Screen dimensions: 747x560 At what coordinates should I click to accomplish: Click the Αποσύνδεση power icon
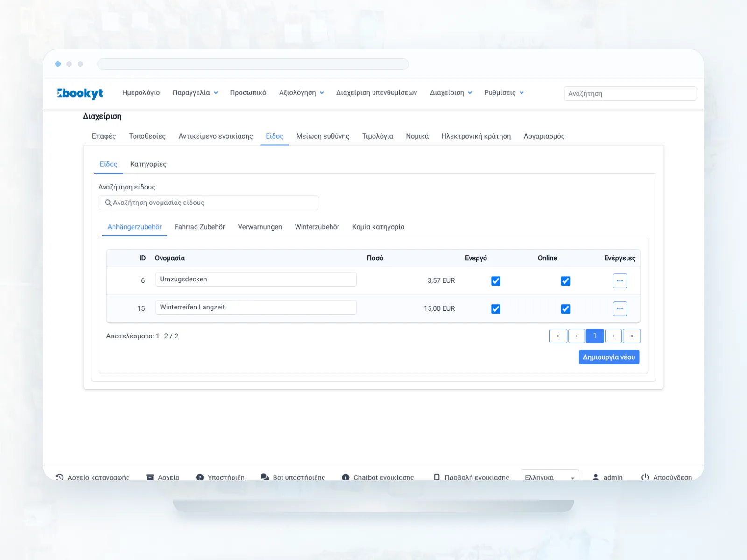click(645, 477)
